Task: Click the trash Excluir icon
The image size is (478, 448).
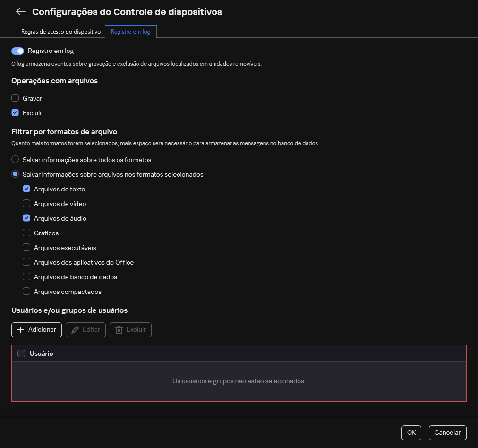Action: click(119, 329)
